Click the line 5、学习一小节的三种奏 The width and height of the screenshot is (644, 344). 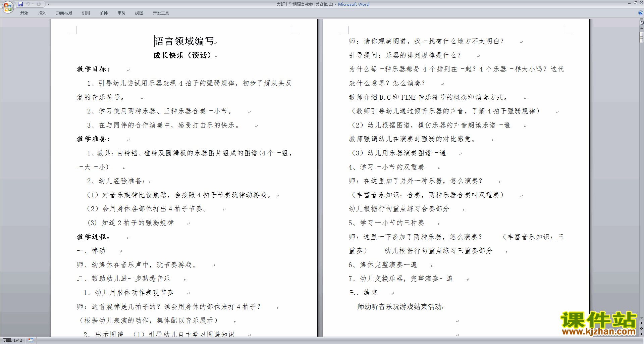point(386,223)
